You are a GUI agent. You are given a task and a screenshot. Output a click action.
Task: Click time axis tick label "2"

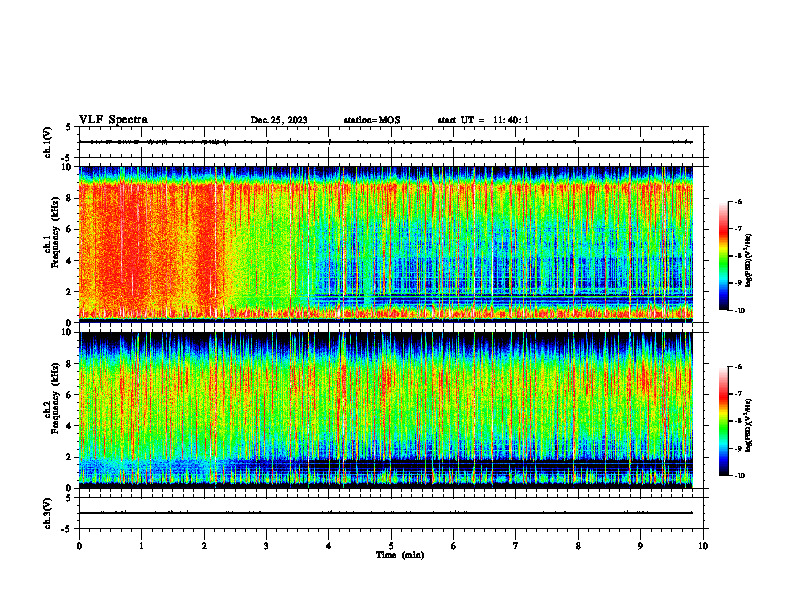[x=204, y=546]
